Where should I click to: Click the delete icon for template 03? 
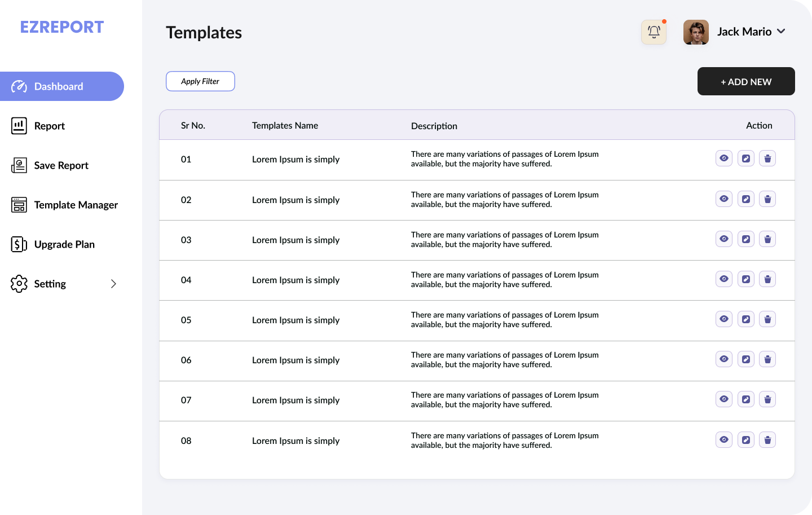[767, 239]
